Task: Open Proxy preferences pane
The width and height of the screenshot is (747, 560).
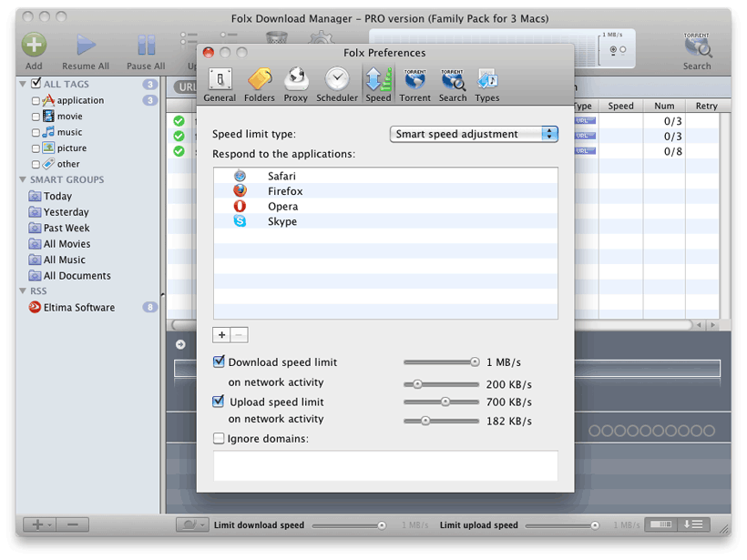Action: [296, 85]
